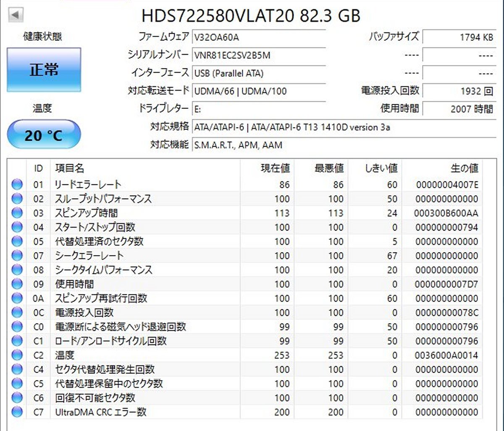Click the status orb for ID 07
504x431 pixels.
[17, 255]
